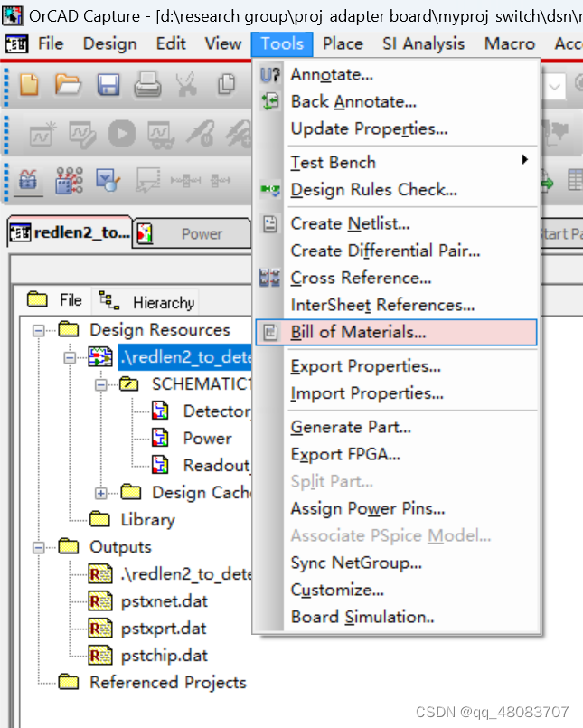Click the Run simulation play icon

(x=122, y=134)
